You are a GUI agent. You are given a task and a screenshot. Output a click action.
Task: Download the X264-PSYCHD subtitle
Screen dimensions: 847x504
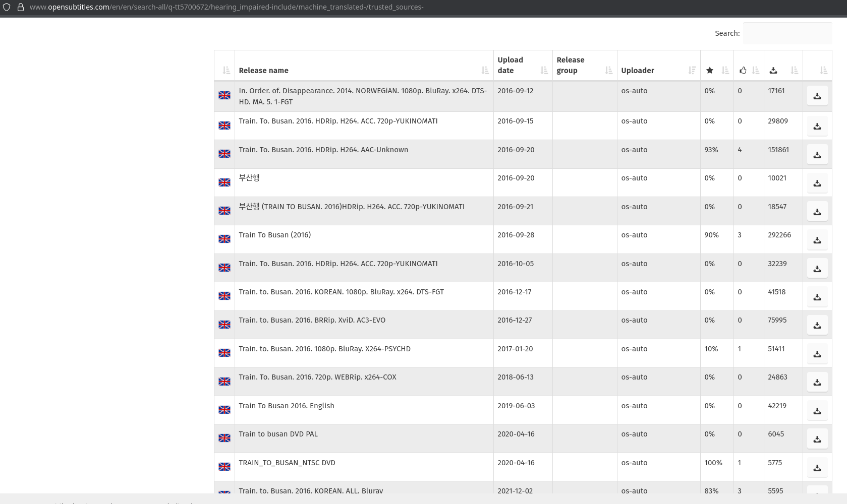(817, 354)
